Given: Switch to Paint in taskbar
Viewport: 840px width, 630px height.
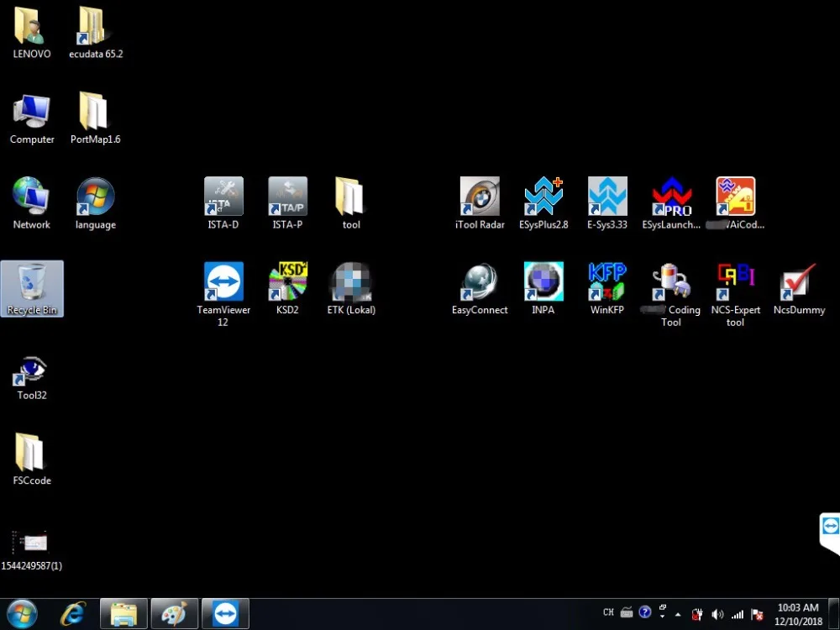Looking at the screenshot, I should point(175,614).
